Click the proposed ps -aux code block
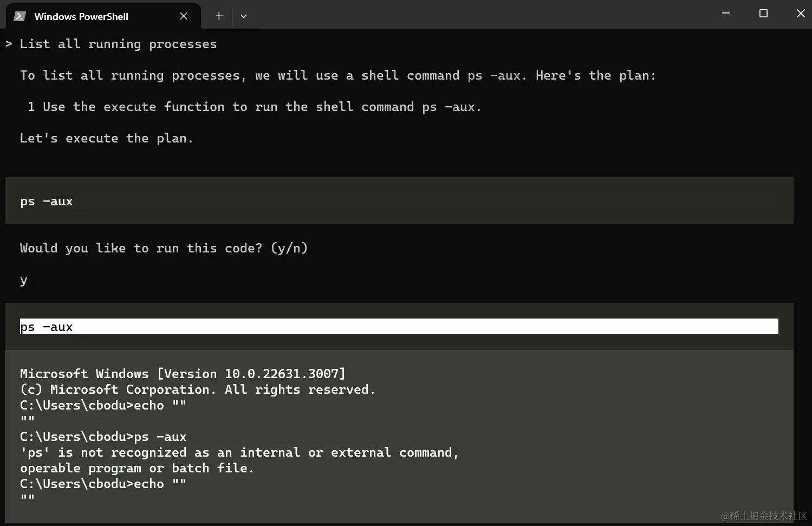Screen dimensions: 812x526 [x=47, y=200]
